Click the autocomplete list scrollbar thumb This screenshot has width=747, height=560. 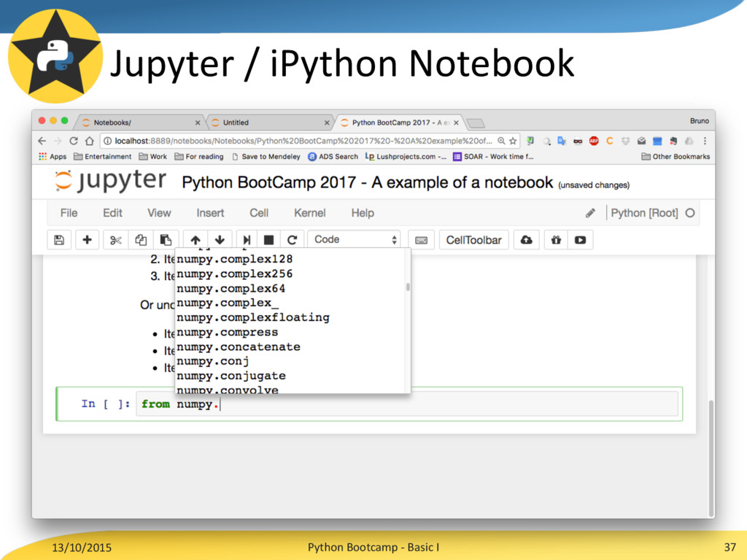[x=408, y=287]
